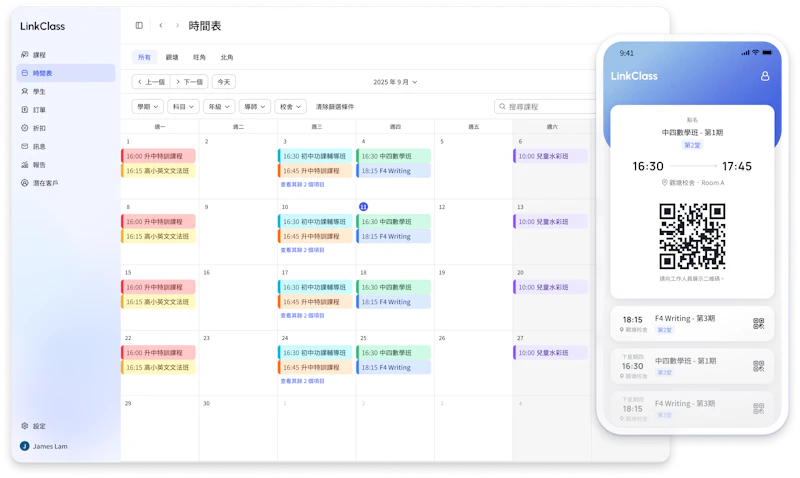
Task: Select highlighted today date 11
Action: [x=363, y=207]
